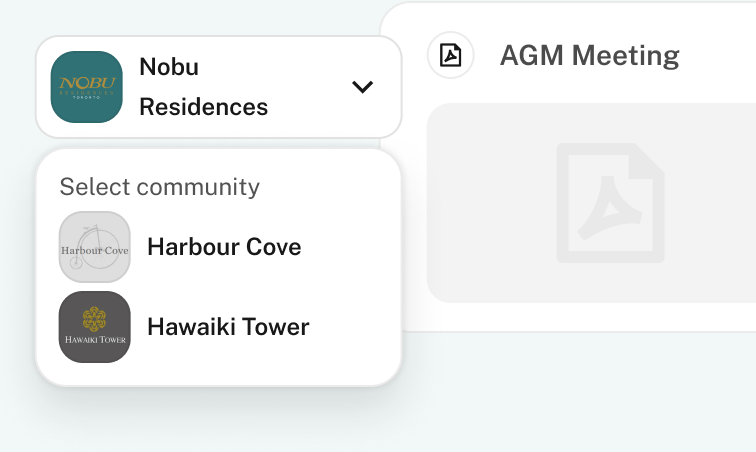Open the AGM Meeting document title

589,56
